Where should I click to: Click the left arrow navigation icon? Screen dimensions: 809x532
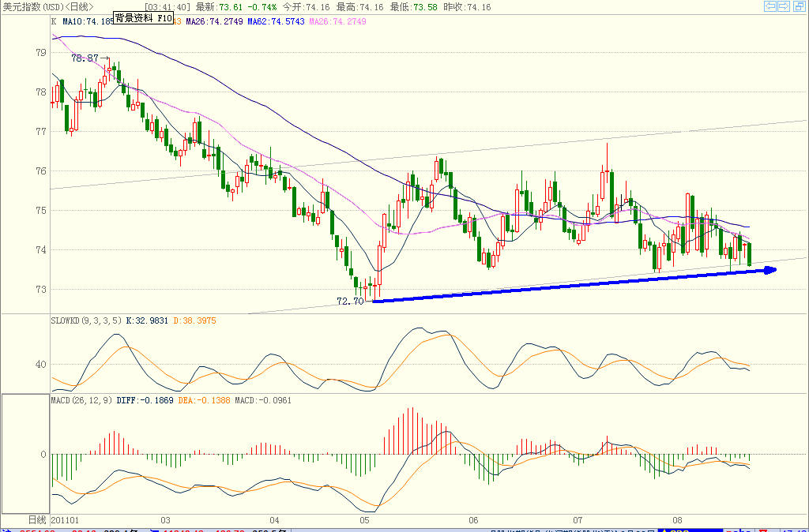coord(770,6)
